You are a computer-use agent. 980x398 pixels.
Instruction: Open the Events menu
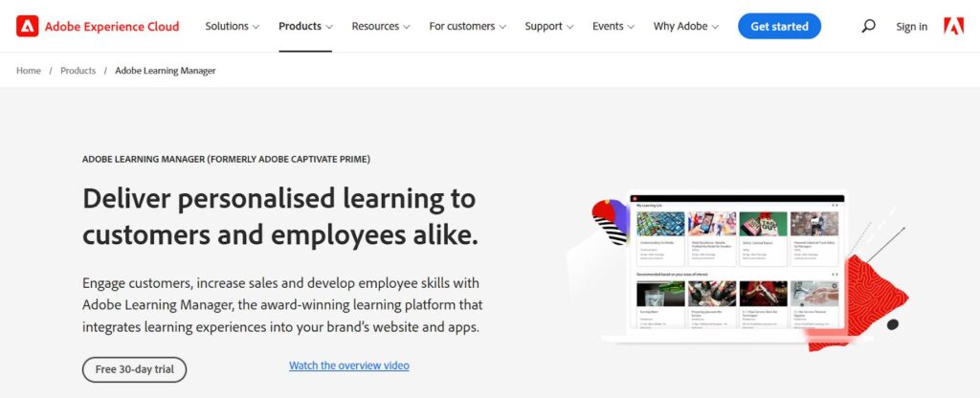tap(613, 26)
